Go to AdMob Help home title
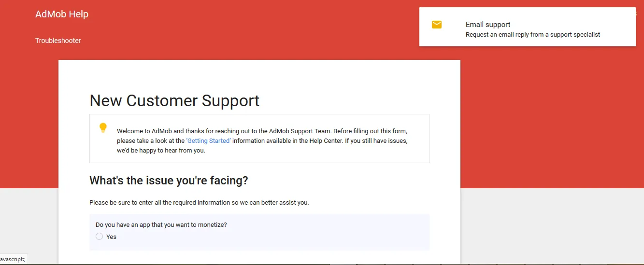 pyautogui.click(x=62, y=14)
